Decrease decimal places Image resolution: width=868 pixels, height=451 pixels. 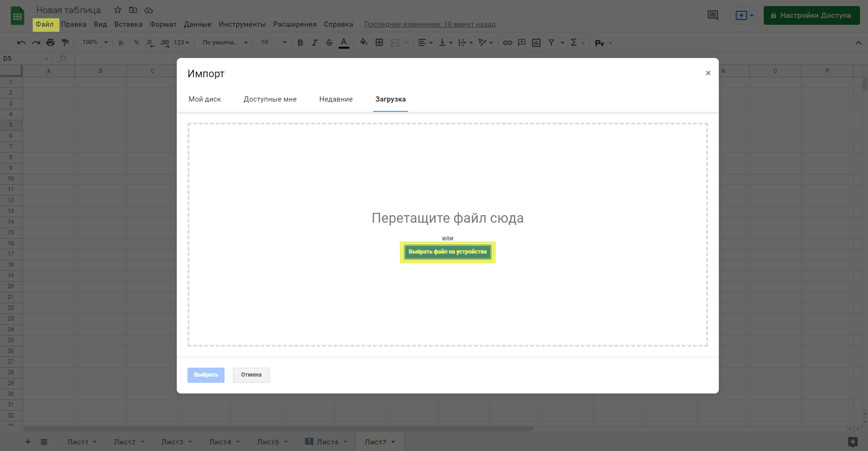pos(150,43)
